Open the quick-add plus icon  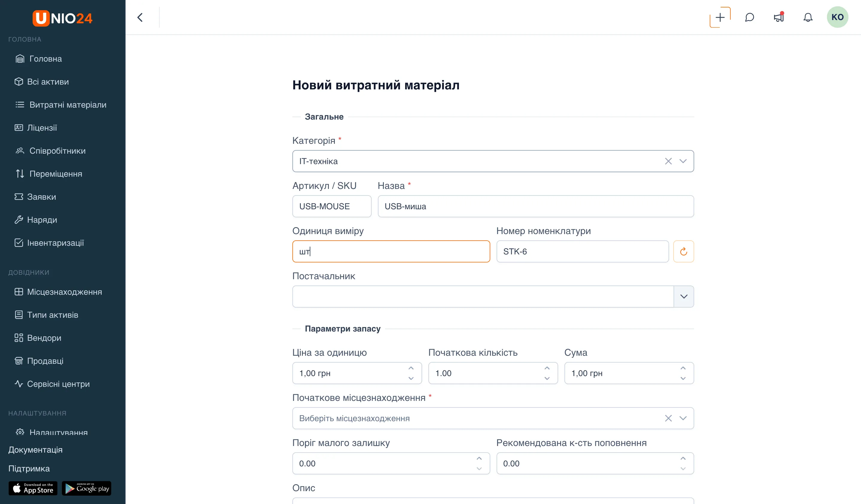[x=720, y=17]
